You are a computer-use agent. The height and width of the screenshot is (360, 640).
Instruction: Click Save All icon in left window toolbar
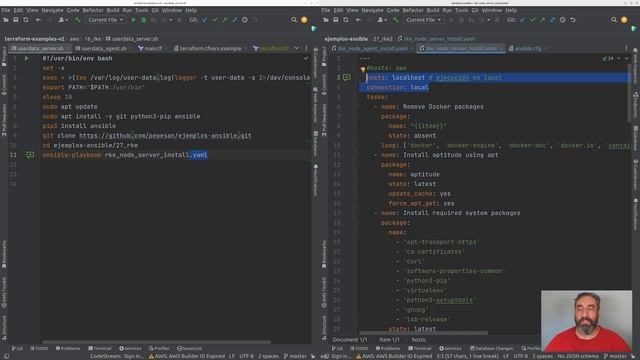tap(16, 20)
